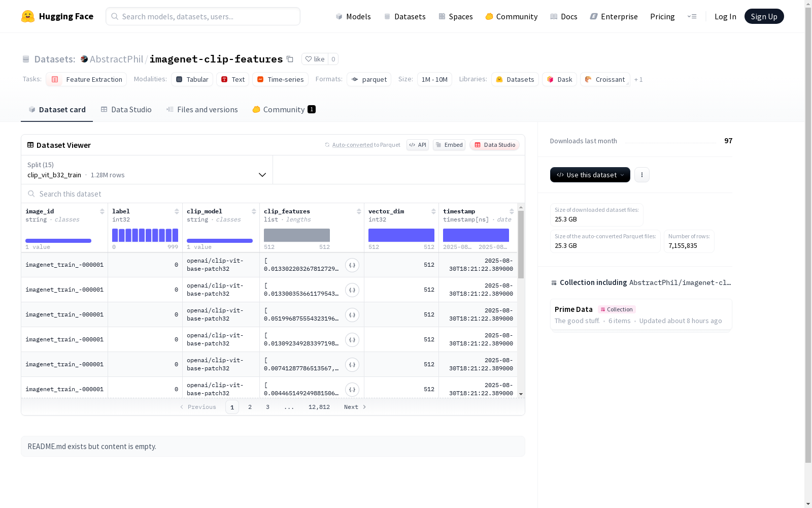This screenshot has height=508, width=812.
Task: Click Next page in pagination
Action: tap(355, 407)
